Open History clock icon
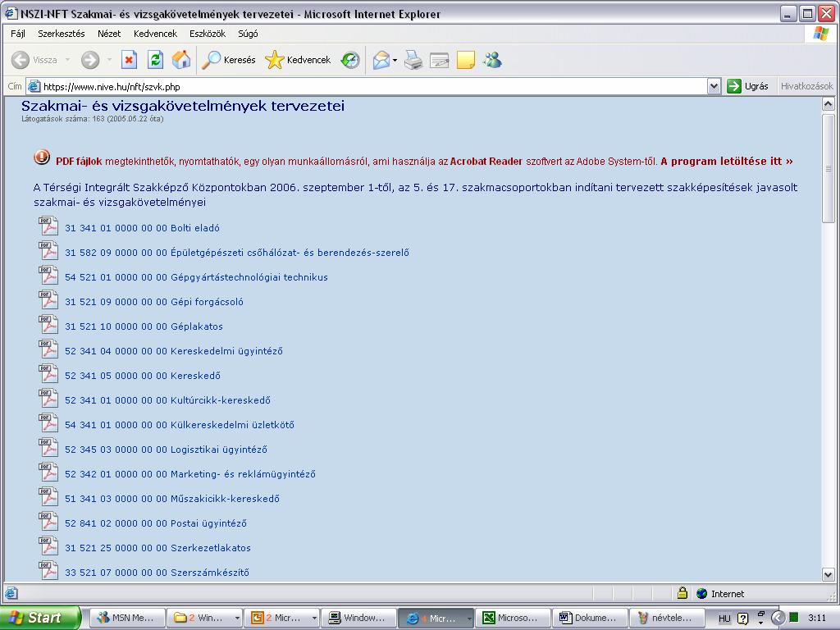 click(x=350, y=60)
